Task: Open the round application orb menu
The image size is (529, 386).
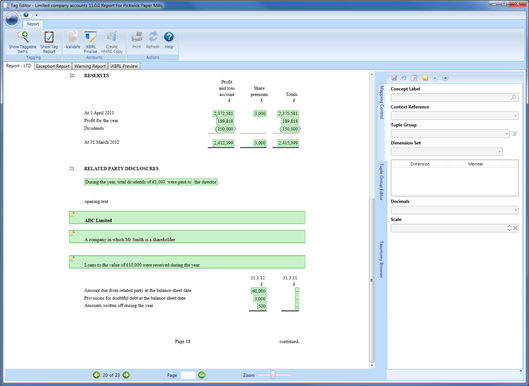Action: (11, 20)
